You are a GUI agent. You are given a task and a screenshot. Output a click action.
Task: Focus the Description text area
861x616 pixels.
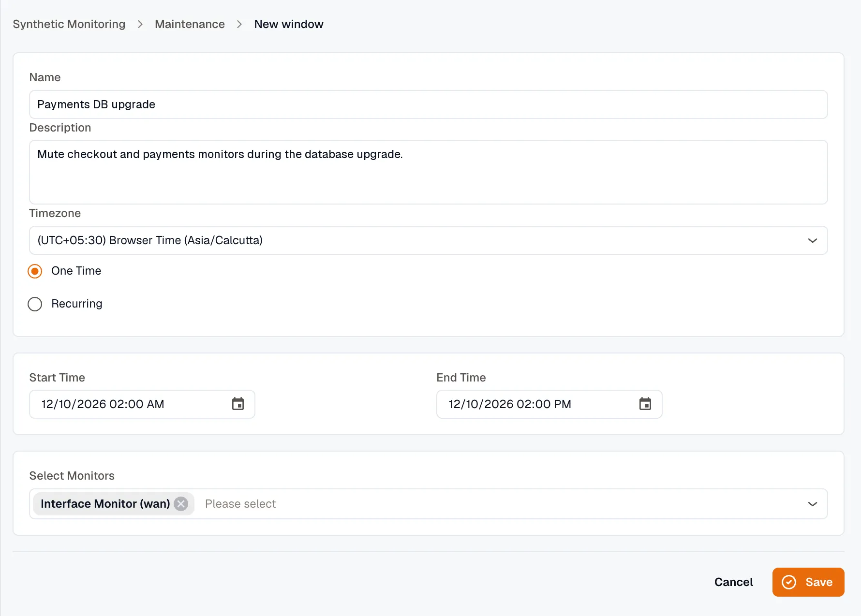tap(428, 172)
